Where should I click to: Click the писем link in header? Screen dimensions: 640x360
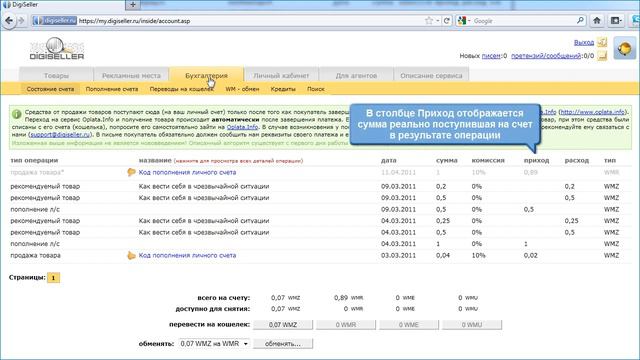click(491, 56)
